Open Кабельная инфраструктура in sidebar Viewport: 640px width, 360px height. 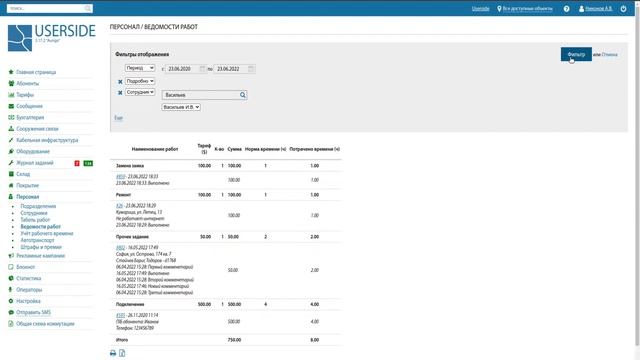[x=47, y=140]
